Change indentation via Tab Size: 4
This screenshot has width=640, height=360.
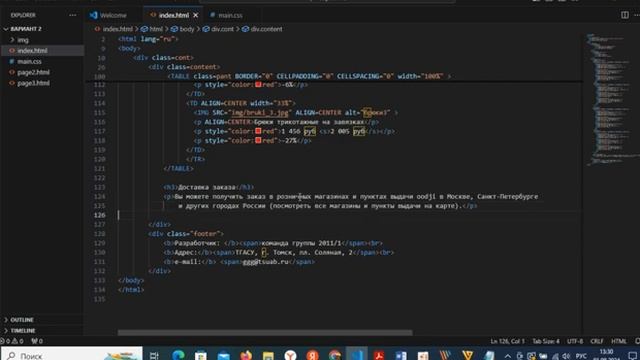pos(546,341)
